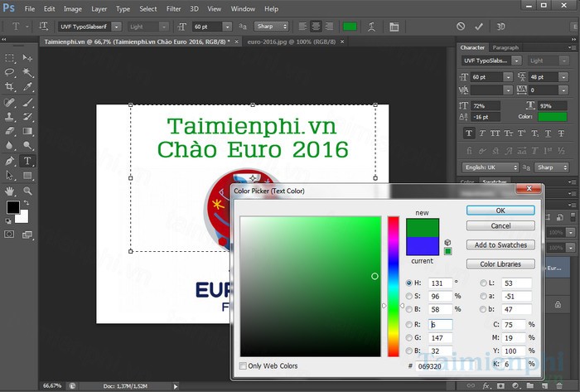The width and height of the screenshot is (580, 392).
Task: Select the Crop tool
Action: coord(10,86)
